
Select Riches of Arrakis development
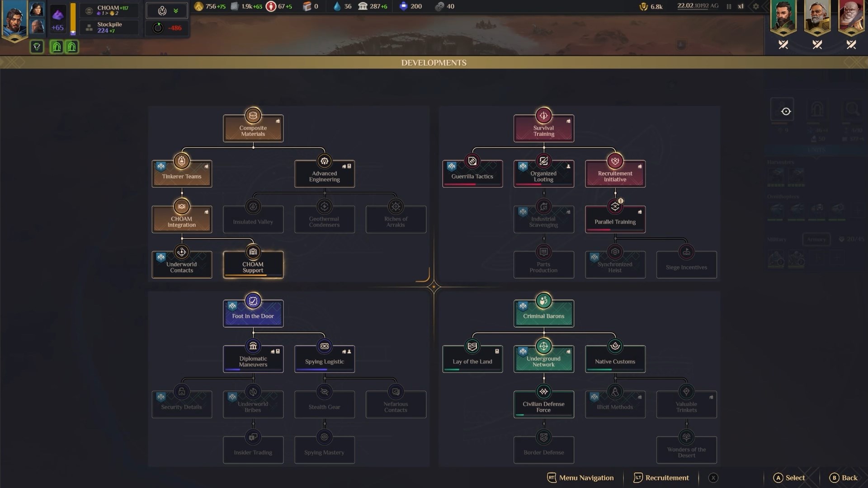tap(396, 220)
